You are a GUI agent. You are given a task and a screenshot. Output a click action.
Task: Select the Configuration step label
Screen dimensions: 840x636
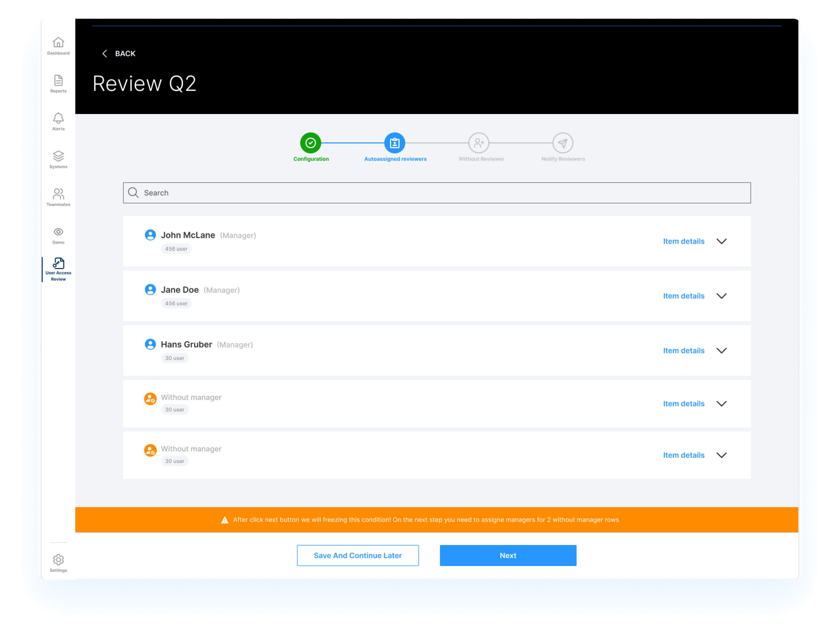(x=311, y=159)
